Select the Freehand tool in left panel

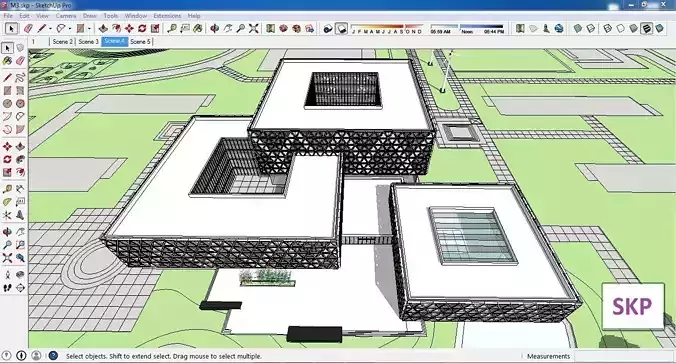coord(20,78)
